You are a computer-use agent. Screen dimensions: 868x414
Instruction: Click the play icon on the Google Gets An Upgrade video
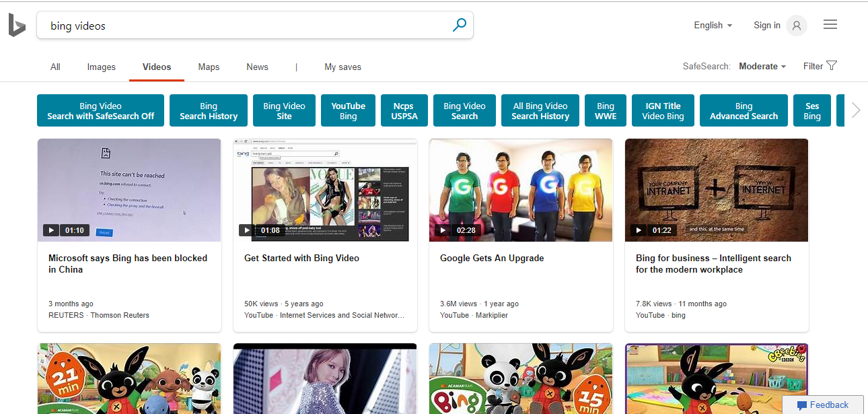442,230
